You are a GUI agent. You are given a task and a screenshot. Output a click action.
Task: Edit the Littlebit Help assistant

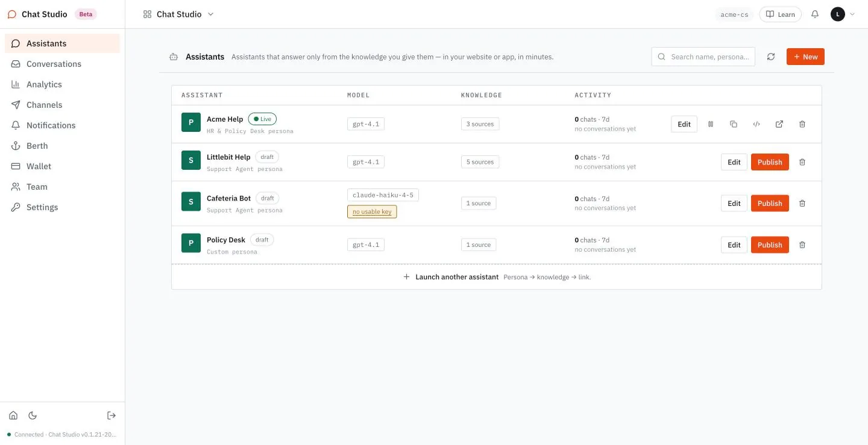tap(734, 162)
